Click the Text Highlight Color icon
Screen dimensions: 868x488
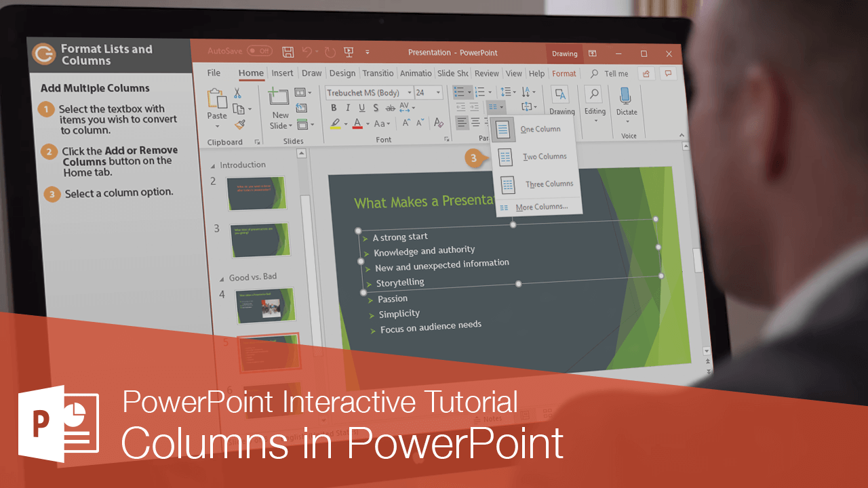coord(335,124)
